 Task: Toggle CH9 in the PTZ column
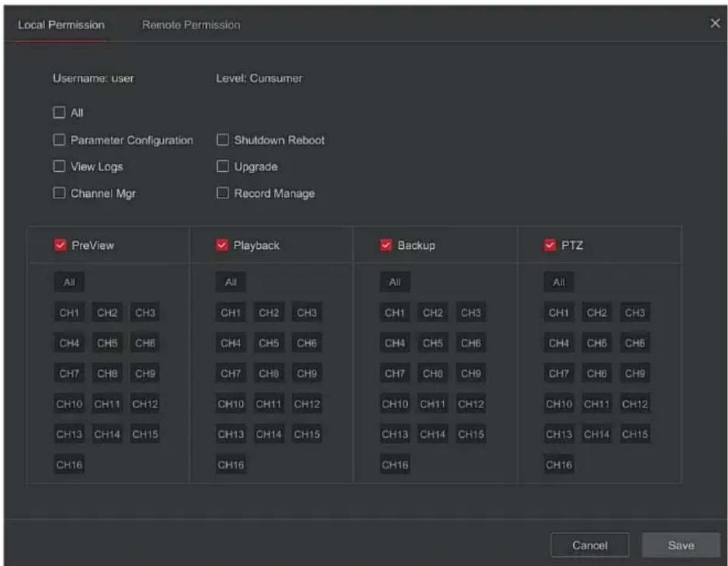coord(635,374)
